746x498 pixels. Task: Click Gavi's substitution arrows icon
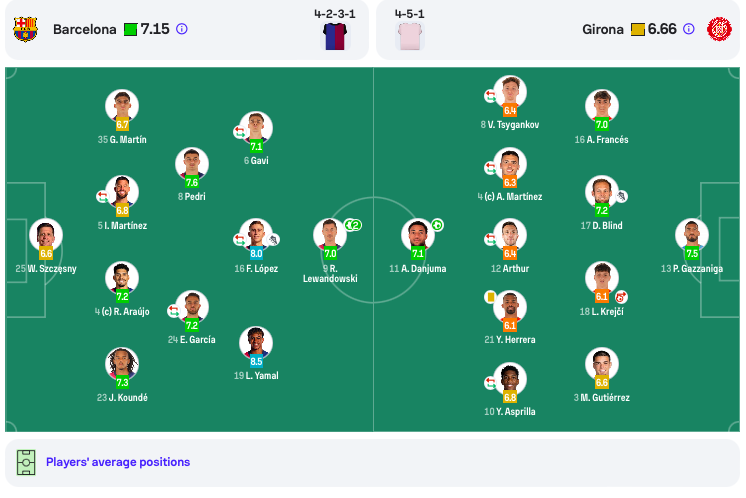click(239, 132)
